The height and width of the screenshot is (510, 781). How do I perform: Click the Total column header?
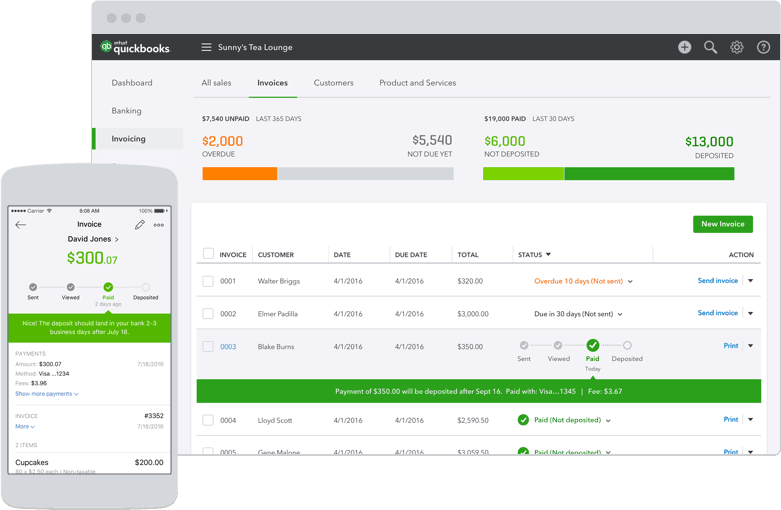click(468, 255)
